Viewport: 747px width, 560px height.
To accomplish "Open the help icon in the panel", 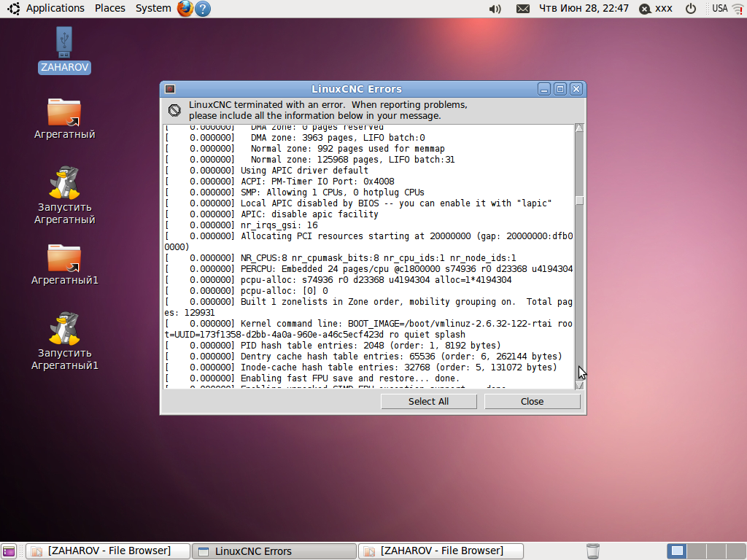I will pos(203,9).
